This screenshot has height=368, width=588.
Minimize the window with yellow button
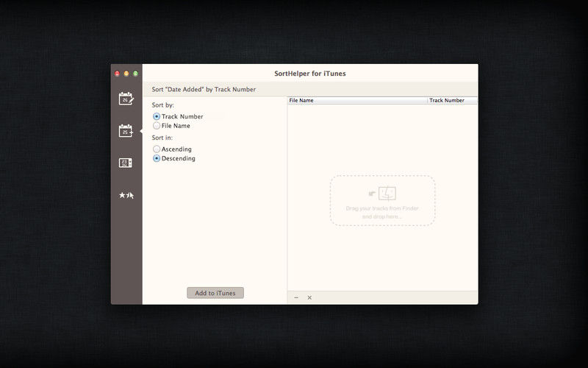pos(126,74)
